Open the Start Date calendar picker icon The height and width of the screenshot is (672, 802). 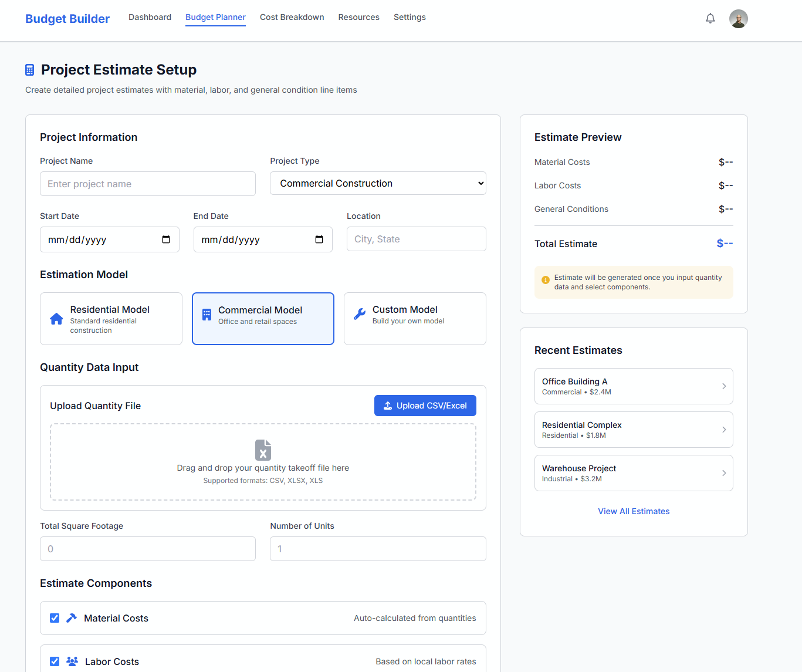166,239
